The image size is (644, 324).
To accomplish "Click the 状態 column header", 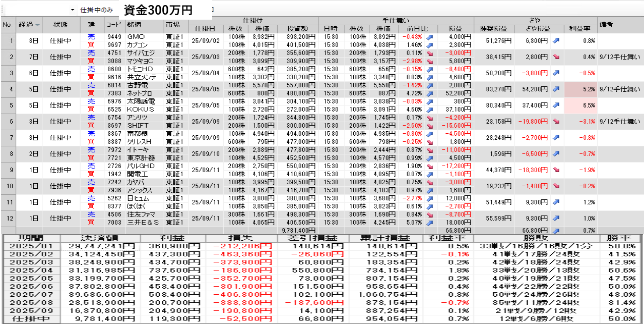I will point(61,25).
